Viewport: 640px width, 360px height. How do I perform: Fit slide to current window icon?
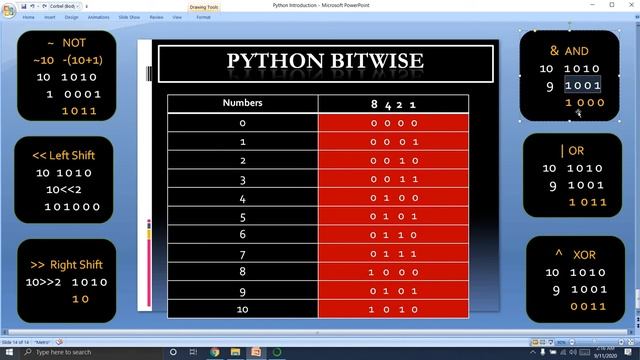tap(631, 342)
